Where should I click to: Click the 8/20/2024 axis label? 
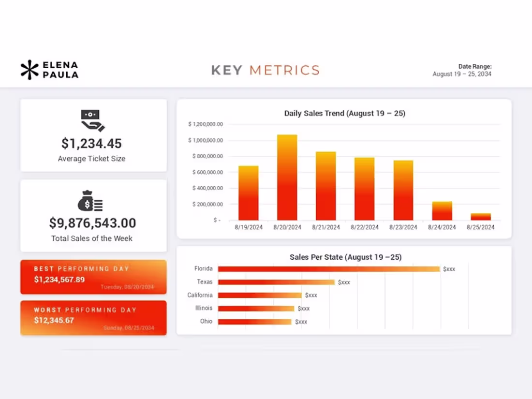(x=287, y=227)
